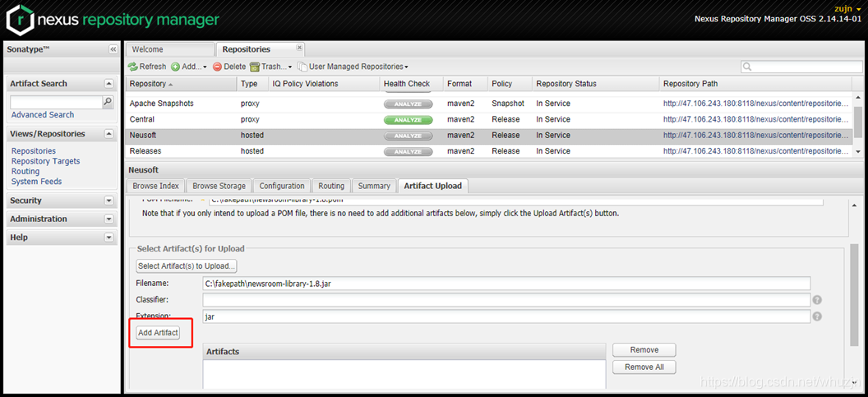The width and height of the screenshot is (868, 397).
Task: Open Central repository path URL
Action: pyautogui.click(x=755, y=120)
